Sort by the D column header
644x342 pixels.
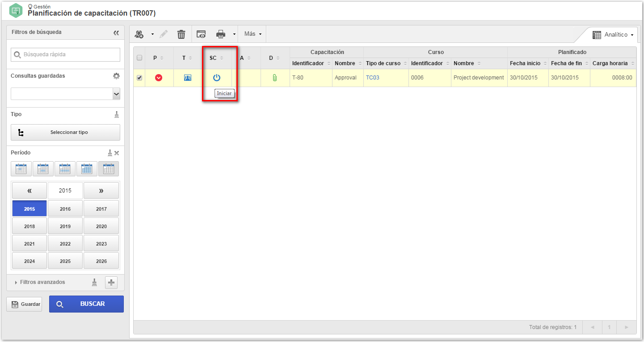coord(275,58)
